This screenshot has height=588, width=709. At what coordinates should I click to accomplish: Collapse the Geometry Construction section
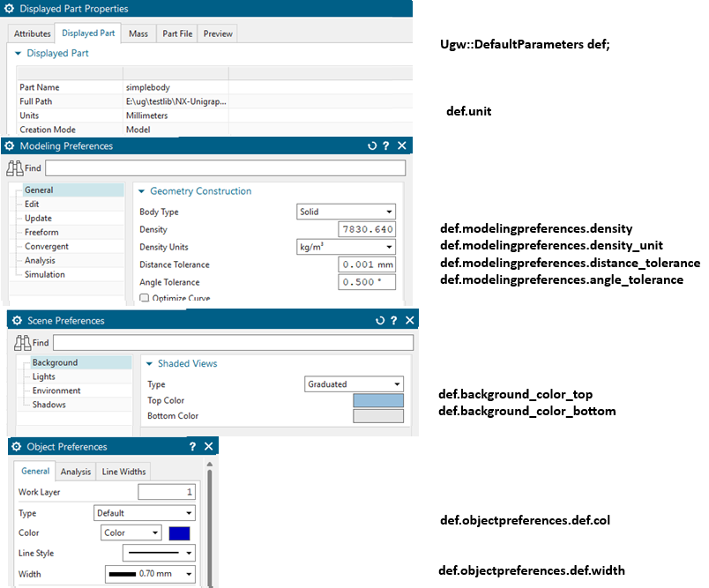[141, 191]
